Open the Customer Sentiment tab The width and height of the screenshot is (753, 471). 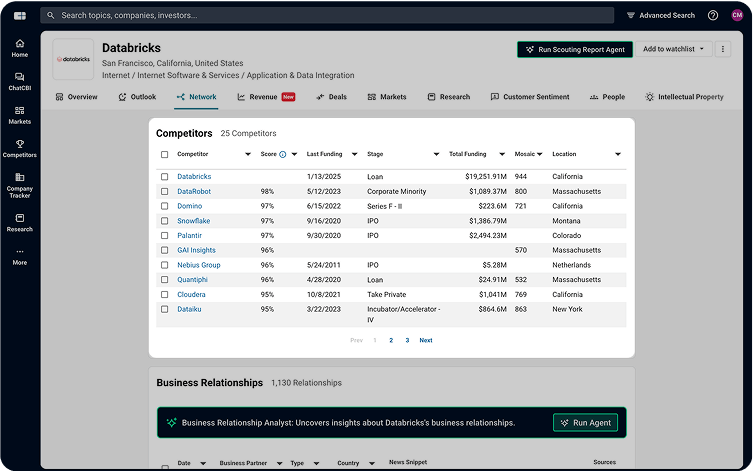tap(529, 97)
